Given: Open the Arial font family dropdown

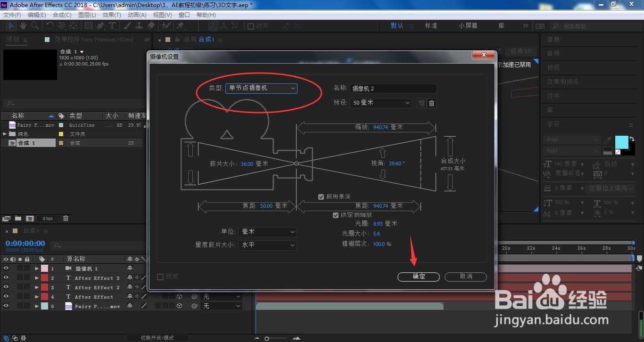Looking at the screenshot, I should [x=573, y=140].
